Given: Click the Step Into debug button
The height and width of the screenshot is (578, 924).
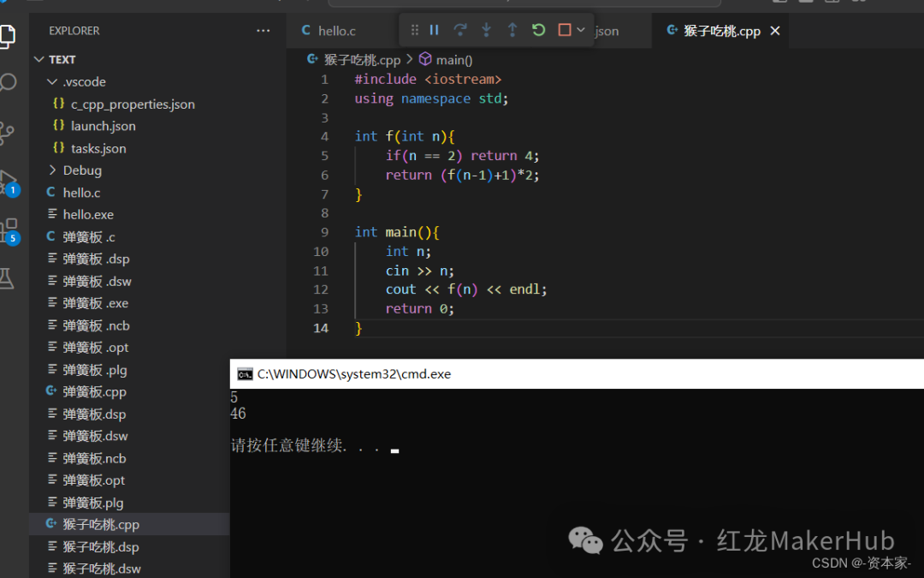Looking at the screenshot, I should (x=486, y=30).
